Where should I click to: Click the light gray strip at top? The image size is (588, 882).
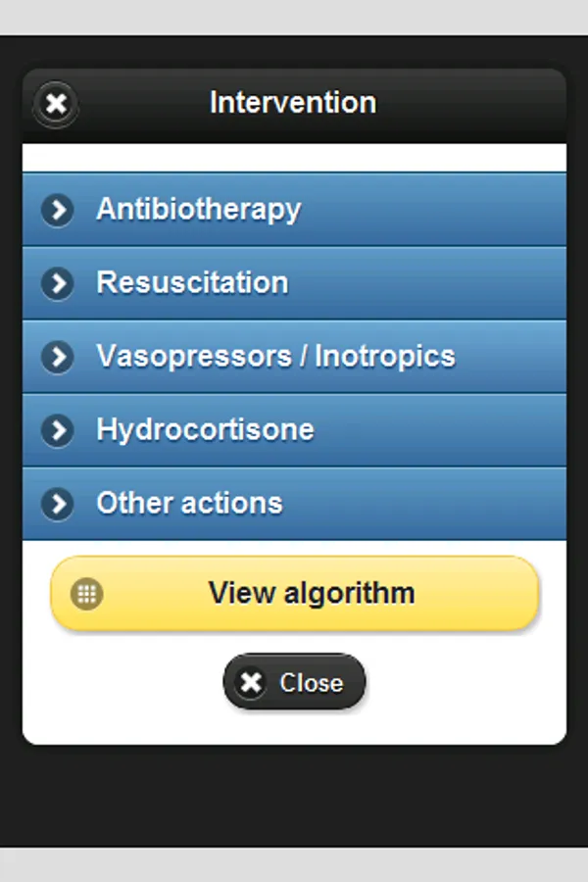(294, 17)
